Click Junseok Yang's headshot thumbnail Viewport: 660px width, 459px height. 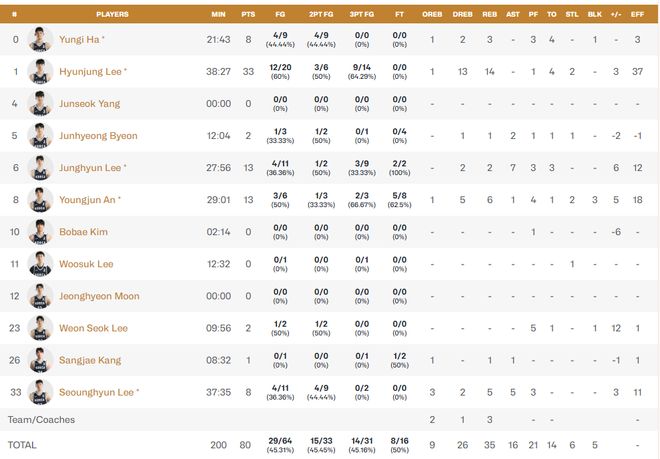tap(40, 104)
